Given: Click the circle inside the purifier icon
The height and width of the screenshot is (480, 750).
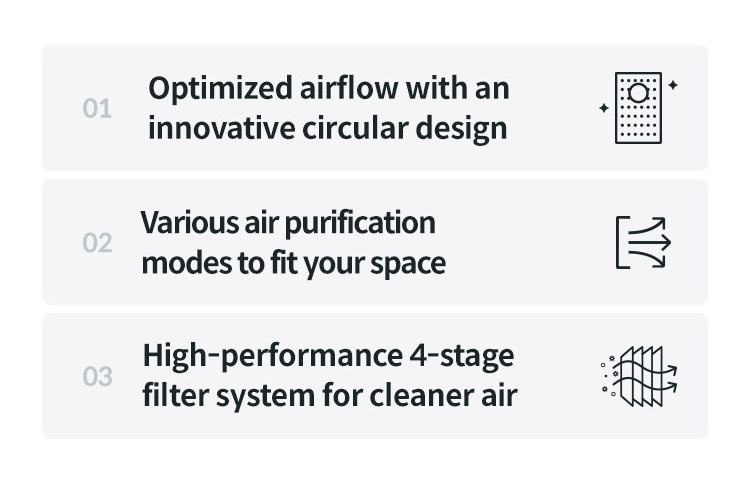Looking at the screenshot, I should tap(639, 93).
